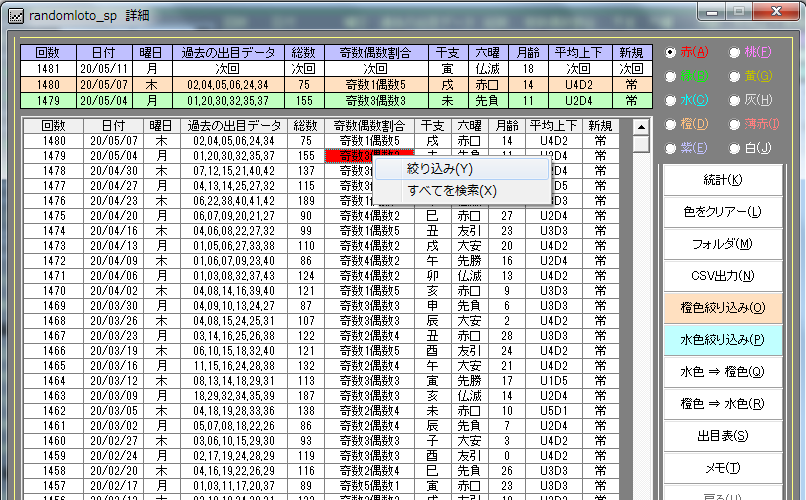This screenshot has height=500, width=806.
Task: Click the 04,16,19,22,26,29 data cell
Action: (234, 471)
